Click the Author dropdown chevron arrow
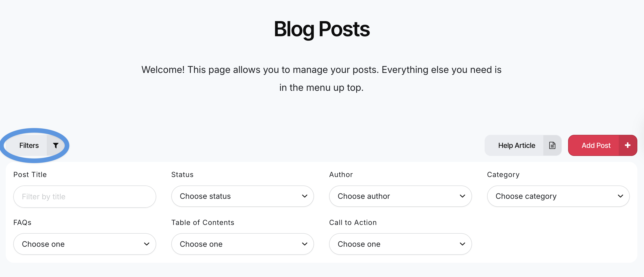644x277 pixels. click(462, 196)
